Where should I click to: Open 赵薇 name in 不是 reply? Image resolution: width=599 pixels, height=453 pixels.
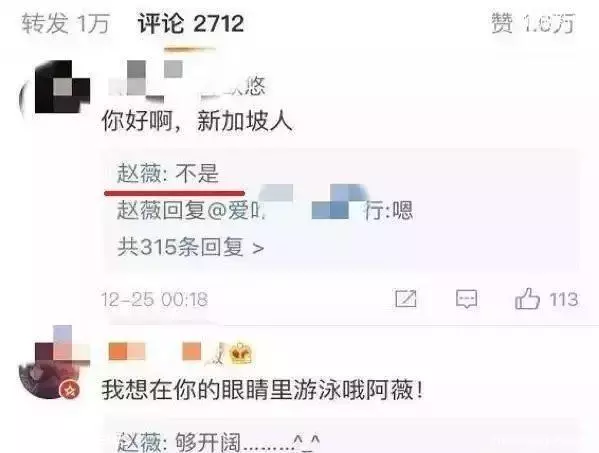click(139, 174)
